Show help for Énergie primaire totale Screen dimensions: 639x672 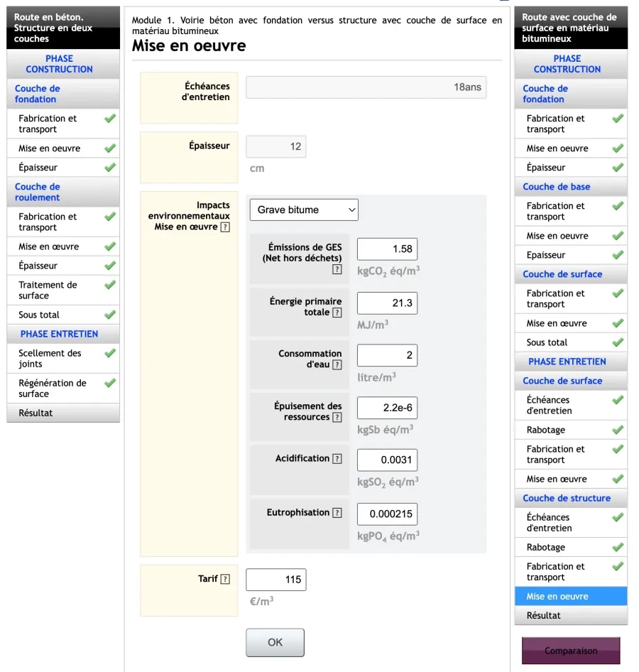(337, 313)
